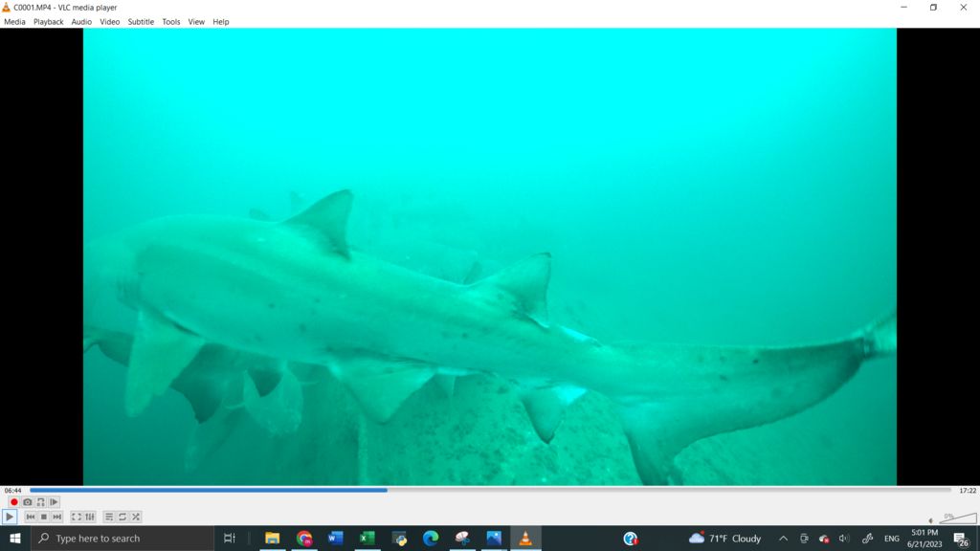Enable random shuffle playback
Viewport: 980px width, 551px height.
click(136, 517)
